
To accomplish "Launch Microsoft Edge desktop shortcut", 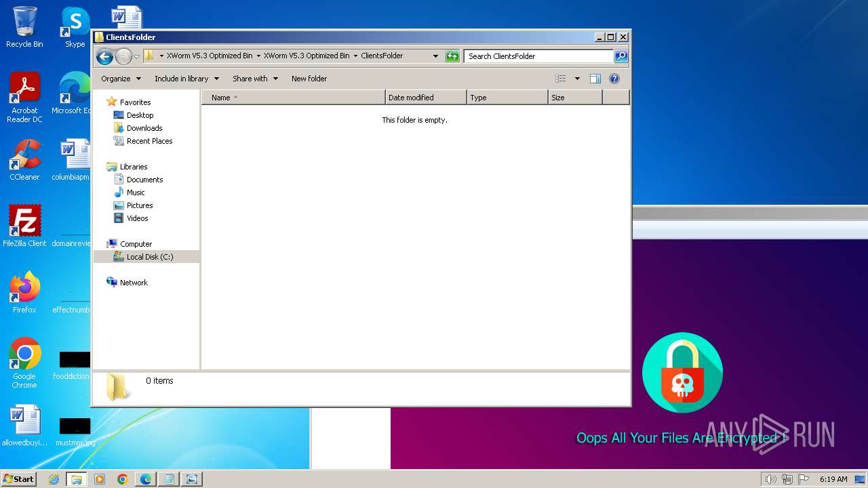I will [x=73, y=94].
